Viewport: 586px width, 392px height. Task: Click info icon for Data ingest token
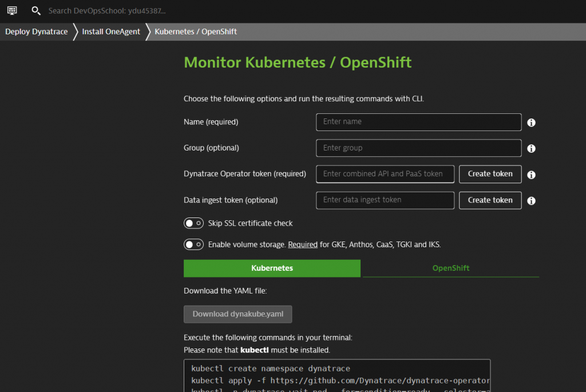pyautogui.click(x=531, y=201)
